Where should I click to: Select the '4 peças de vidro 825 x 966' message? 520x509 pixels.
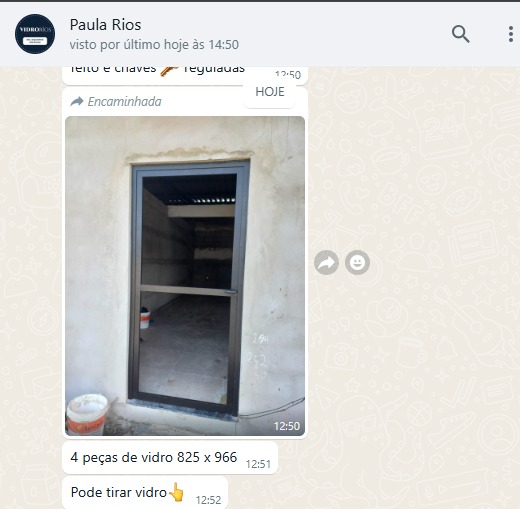pos(170,458)
